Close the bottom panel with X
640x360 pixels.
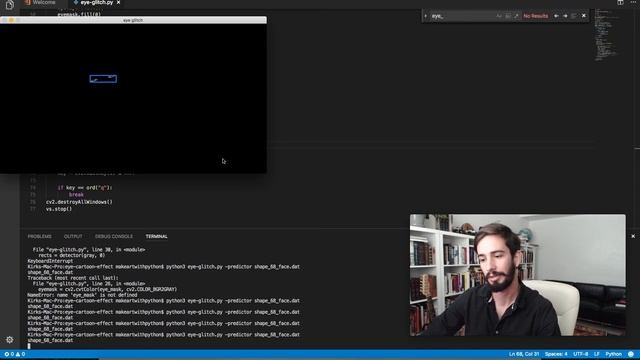coord(633,236)
